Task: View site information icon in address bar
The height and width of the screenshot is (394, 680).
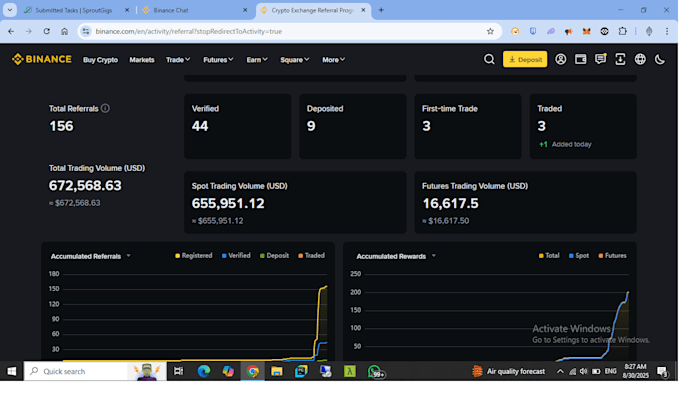Action: [86, 31]
